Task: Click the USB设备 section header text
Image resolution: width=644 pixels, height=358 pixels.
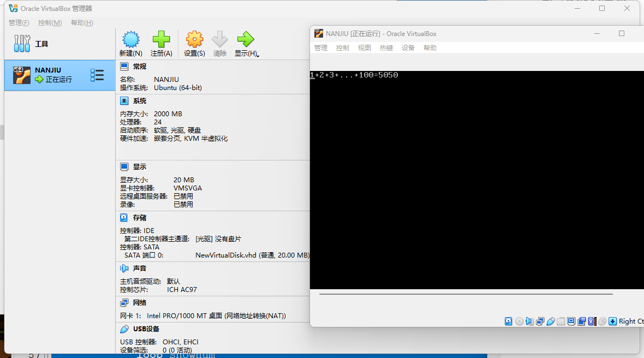Action: click(146, 329)
